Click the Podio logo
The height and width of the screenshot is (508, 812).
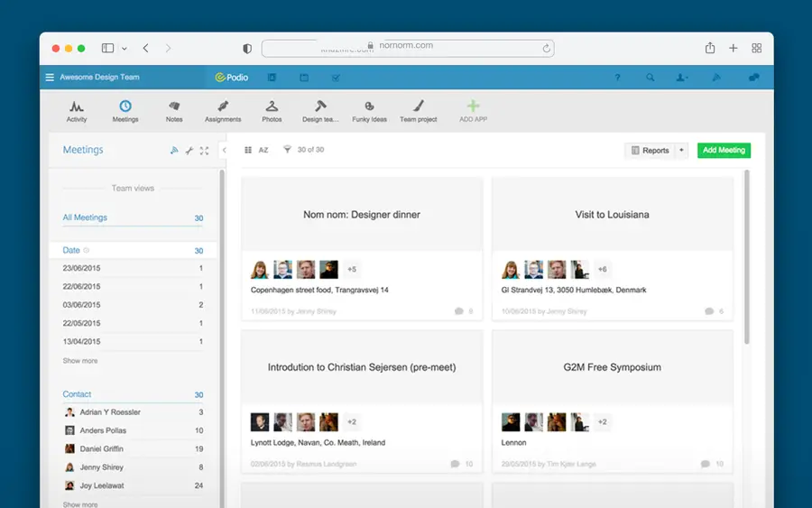pos(232,78)
